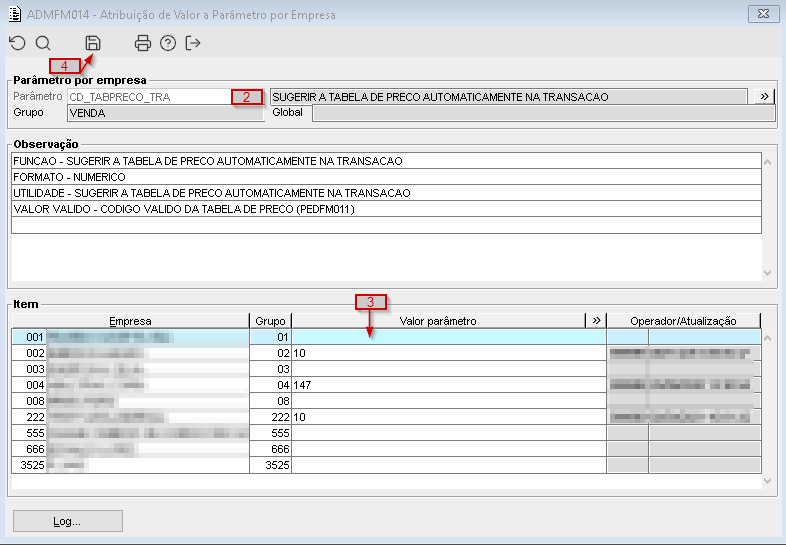Click the empty fifth observation line
The width and height of the screenshot is (786, 545).
[x=386, y=225]
